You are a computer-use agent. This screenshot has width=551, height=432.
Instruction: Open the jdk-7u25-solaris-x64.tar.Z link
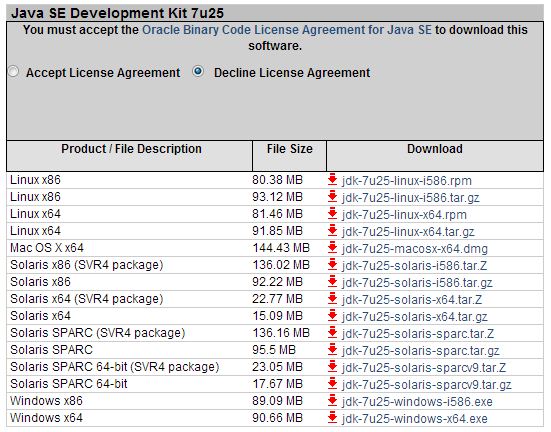coord(412,300)
